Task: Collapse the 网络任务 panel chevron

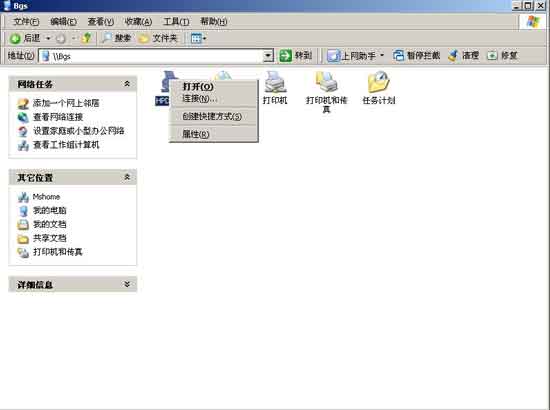Action: [x=127, y=84]
